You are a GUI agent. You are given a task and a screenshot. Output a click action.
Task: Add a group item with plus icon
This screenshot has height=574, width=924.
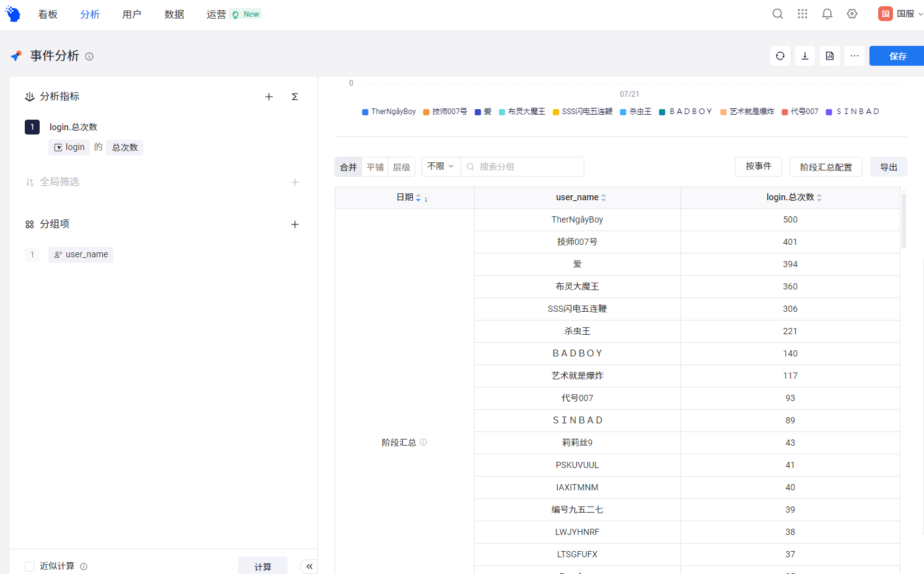[295, 224]
